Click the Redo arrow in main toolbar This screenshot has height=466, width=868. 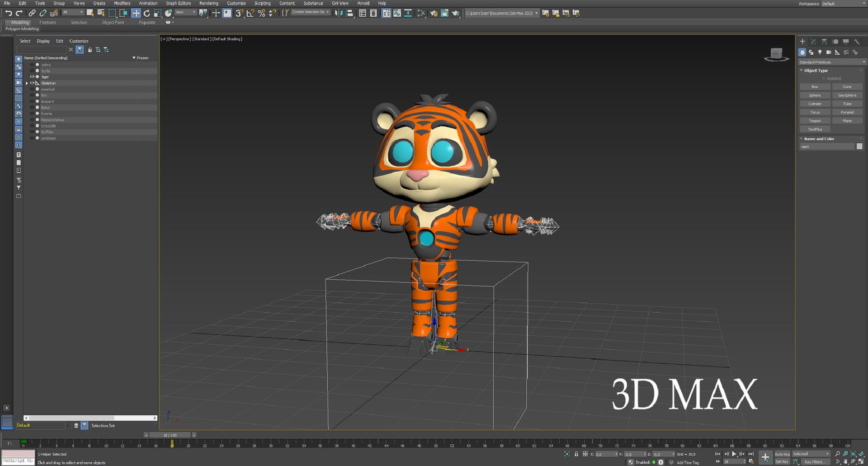[x=19, y=13]
